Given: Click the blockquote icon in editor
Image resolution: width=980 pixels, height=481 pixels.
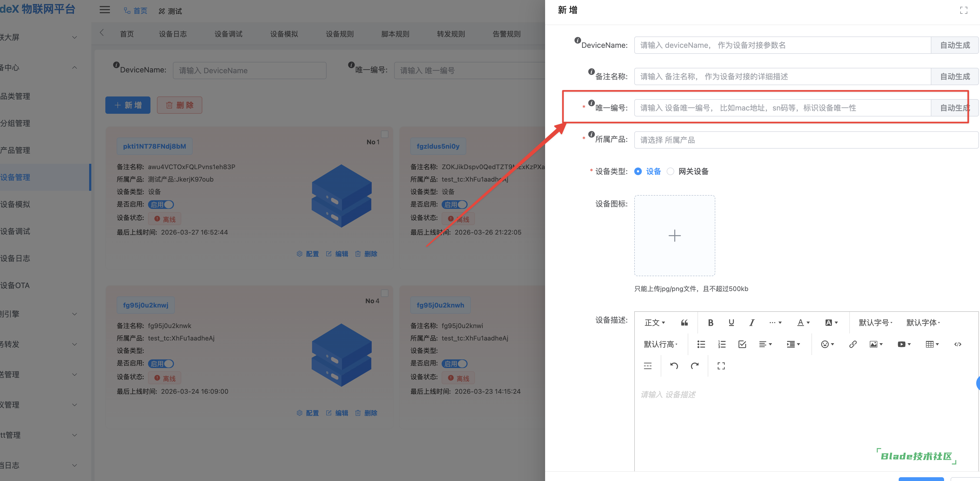Looking at the screenshot, I should (x=684, y=323).
